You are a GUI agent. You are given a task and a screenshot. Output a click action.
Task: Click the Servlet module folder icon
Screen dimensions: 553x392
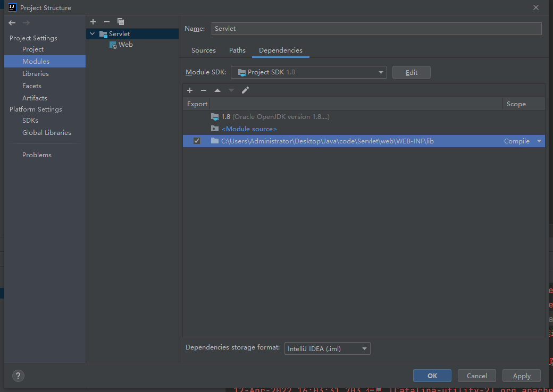click(x=103, y=34)
